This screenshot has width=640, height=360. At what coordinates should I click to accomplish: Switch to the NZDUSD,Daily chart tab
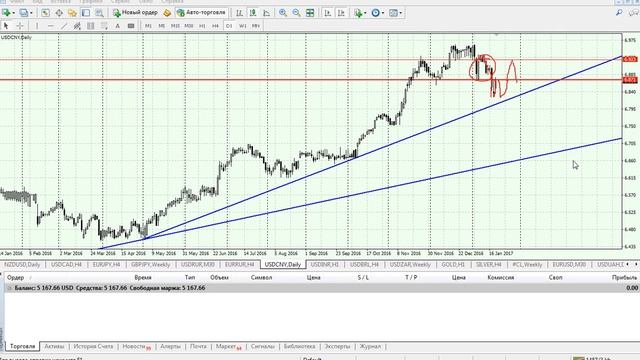pyautogui.click(x=22, y=264)
